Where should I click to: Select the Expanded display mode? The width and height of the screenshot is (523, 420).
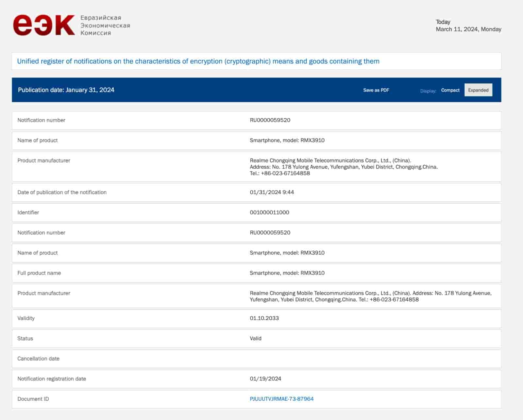[478, 90]
